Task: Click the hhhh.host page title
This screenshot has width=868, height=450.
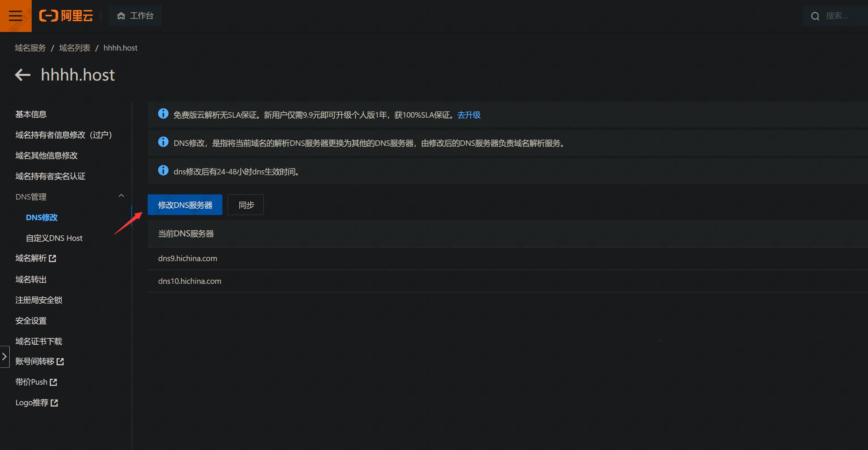Action: point(78,75)
